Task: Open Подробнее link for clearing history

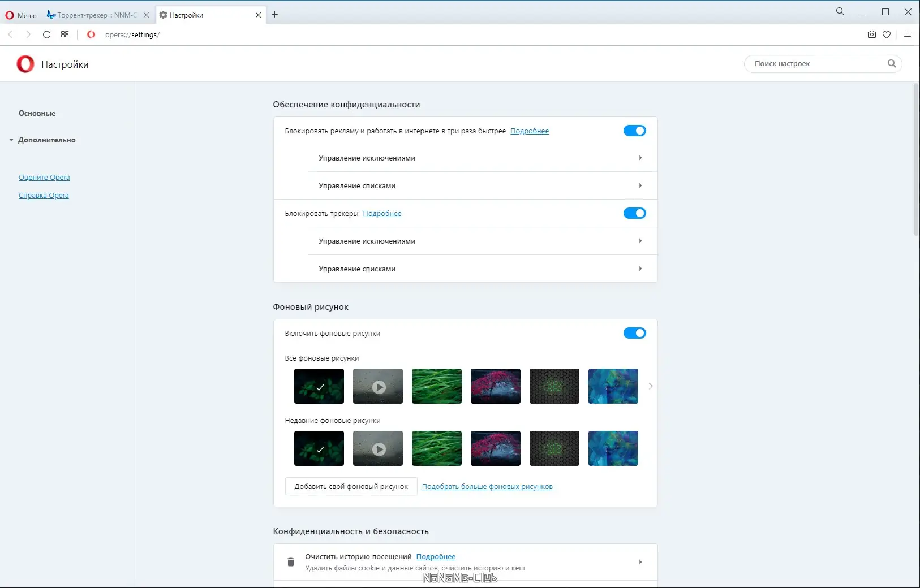Action: click(436, 557)
